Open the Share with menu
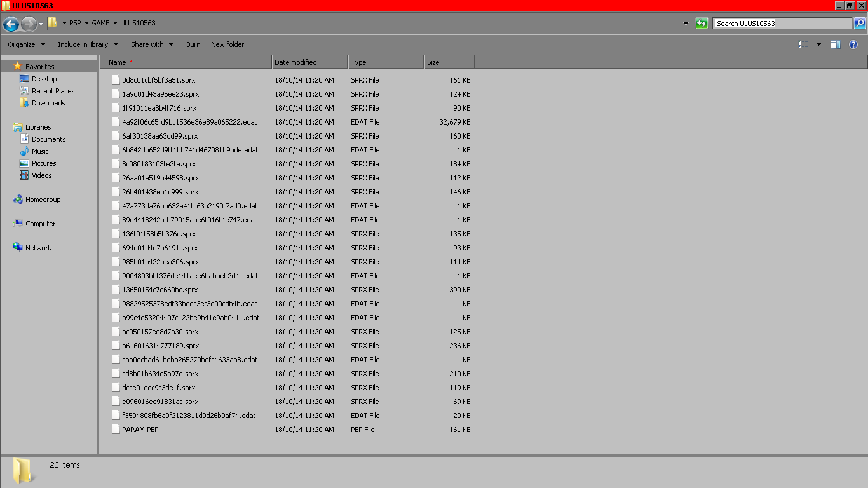The height and width of the screenshot is (488, 868). click(x=152, y=44)
